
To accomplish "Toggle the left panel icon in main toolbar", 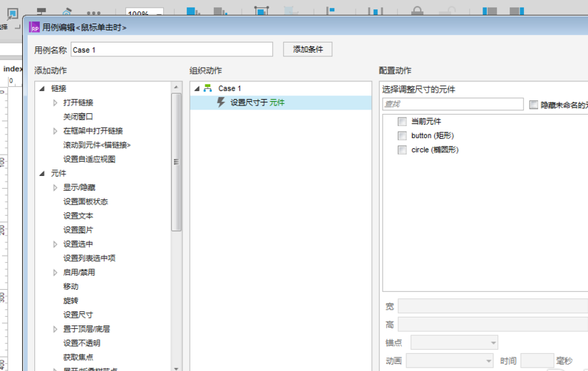I will [490, 11].
